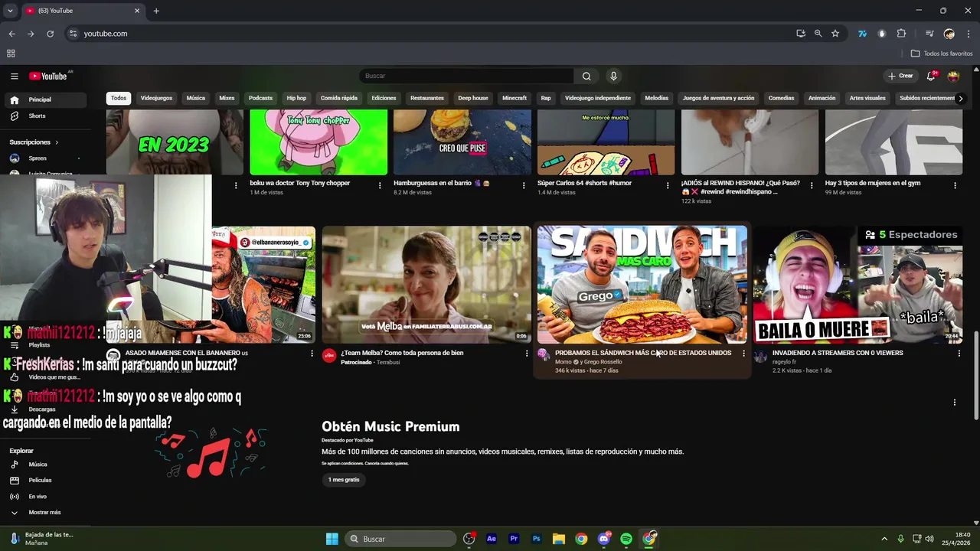Screen dimensions: 980x551
Task: Open the Chrome tab search dropdown
Action: pos(10,11)
